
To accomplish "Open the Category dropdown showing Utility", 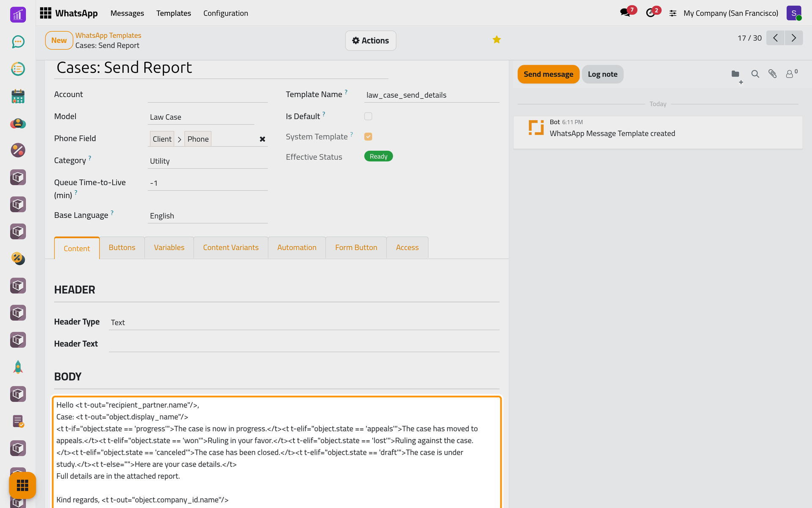I will pos(208,161).
